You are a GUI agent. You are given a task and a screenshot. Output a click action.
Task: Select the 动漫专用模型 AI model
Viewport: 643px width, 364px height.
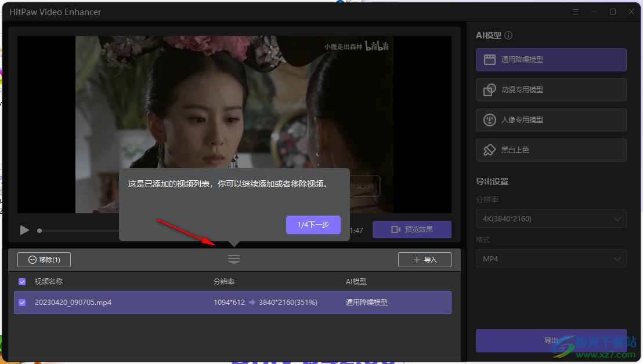(x=551, y=90)
